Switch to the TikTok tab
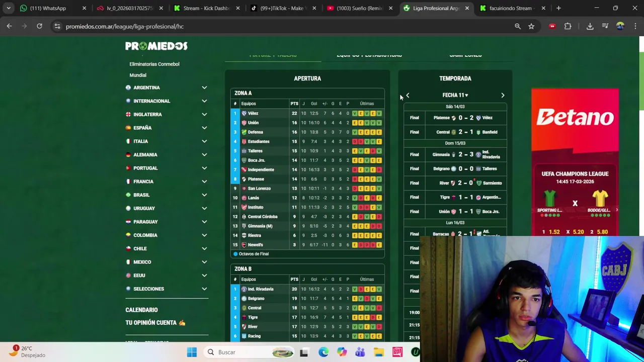 [284, 8]
